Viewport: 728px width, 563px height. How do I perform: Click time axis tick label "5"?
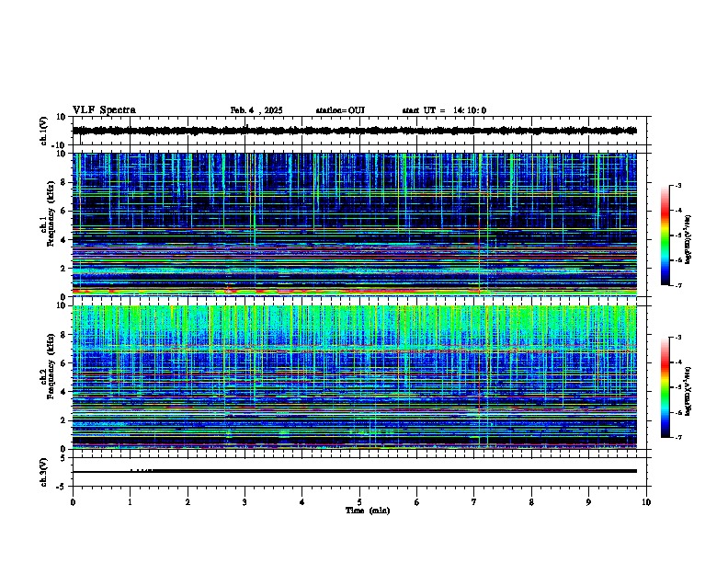tap(359, 502)
